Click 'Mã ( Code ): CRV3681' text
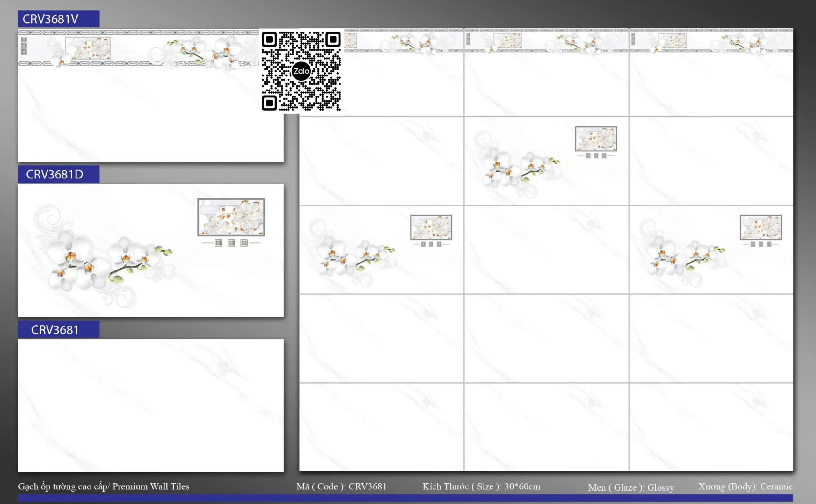This screenshot has width=816, height=504. [x=341, y=486]
